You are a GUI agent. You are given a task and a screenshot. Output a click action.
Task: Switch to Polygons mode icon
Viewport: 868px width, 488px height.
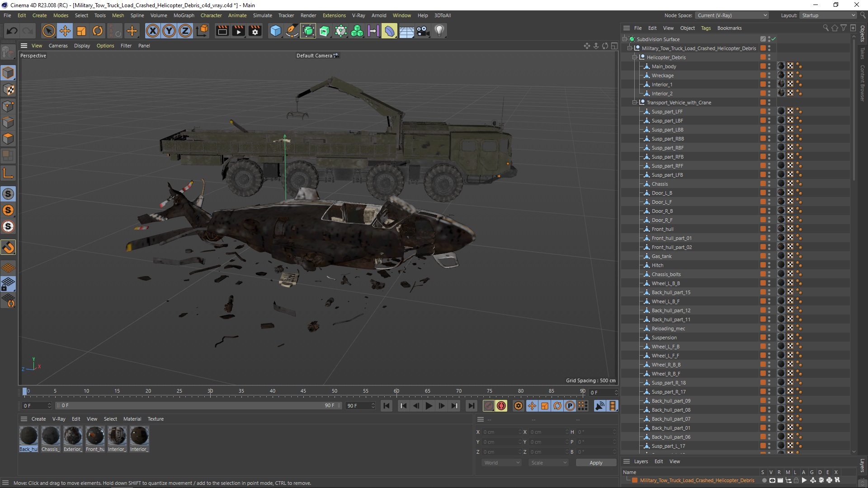[x=8, y=138]
